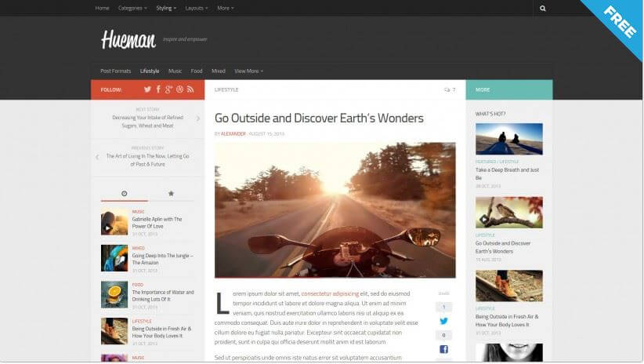Switch to the recent posts clock tab
This screenshot has height=364, width=644.
124,193
